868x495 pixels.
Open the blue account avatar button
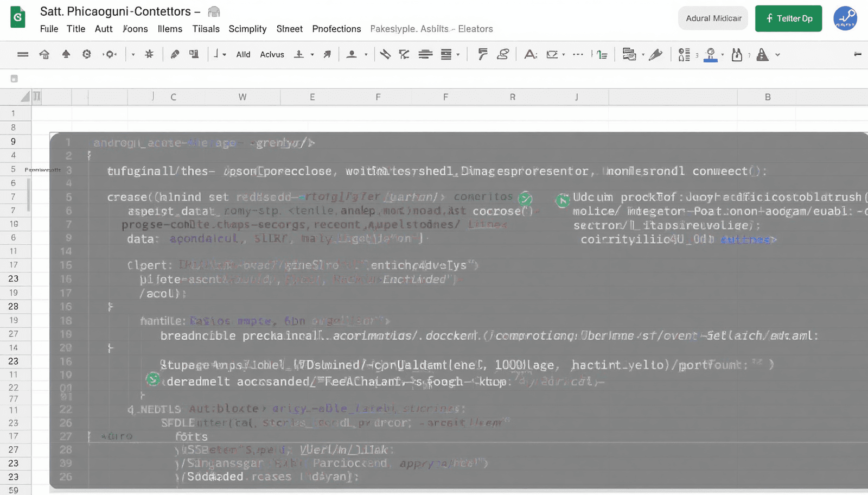click(x=845, y=18)
